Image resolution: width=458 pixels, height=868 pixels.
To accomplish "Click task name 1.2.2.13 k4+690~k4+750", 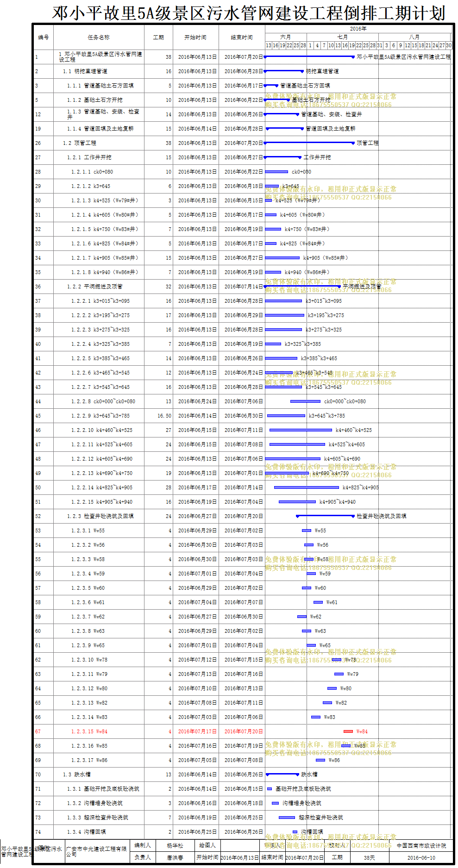I will pos(102,473).
